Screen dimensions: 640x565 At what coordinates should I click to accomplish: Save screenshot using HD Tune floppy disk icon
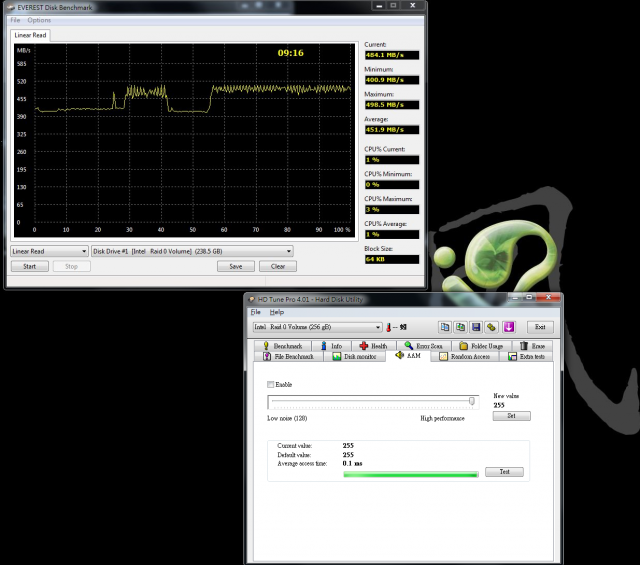tap(476, 327)
